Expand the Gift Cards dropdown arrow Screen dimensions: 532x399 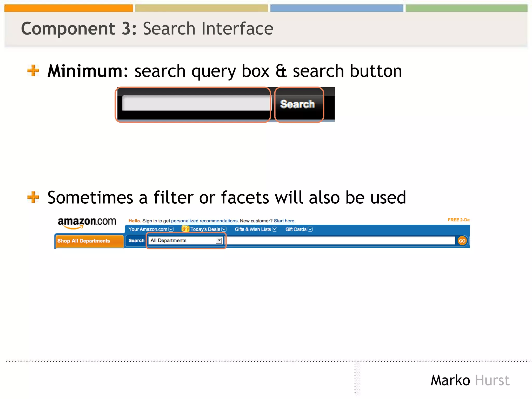[310, 229]
